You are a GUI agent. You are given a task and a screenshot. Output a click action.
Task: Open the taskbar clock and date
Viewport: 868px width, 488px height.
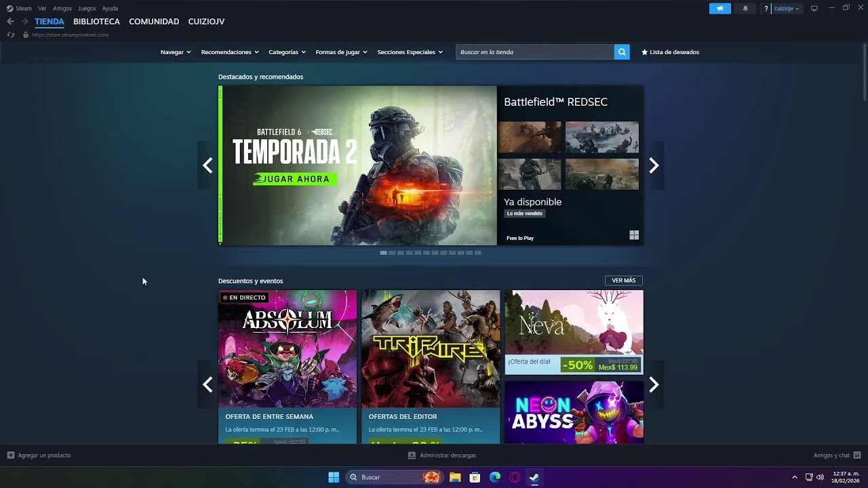coord(846,477)
